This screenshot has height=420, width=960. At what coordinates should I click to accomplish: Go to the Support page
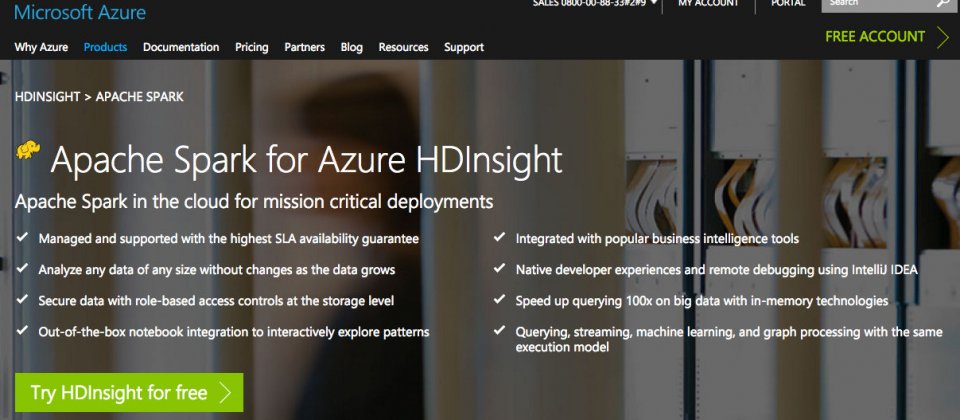pos(464,47)
